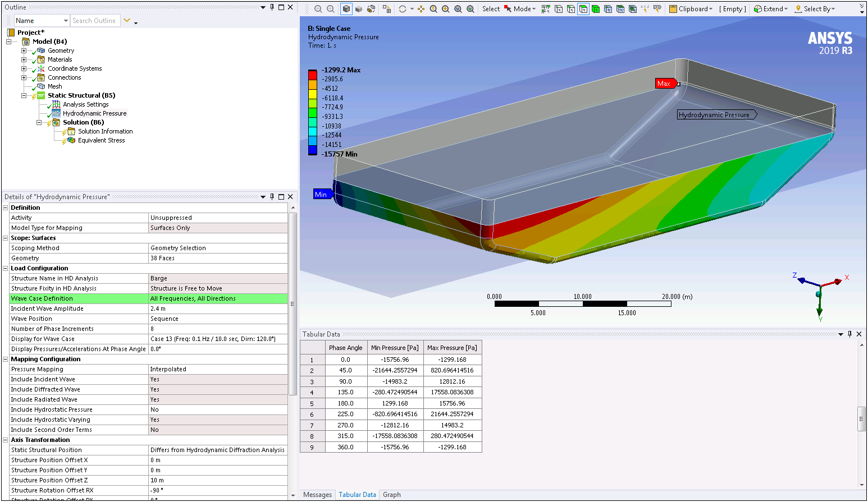Select Solution Information in the outline
868x502 pixels.
[x=105, y=131]
